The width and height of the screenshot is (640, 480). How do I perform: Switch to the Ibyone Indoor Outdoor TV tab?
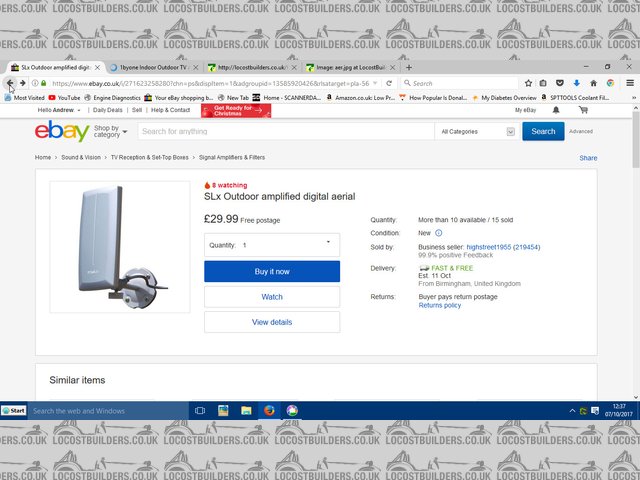(x=152, y=67)
